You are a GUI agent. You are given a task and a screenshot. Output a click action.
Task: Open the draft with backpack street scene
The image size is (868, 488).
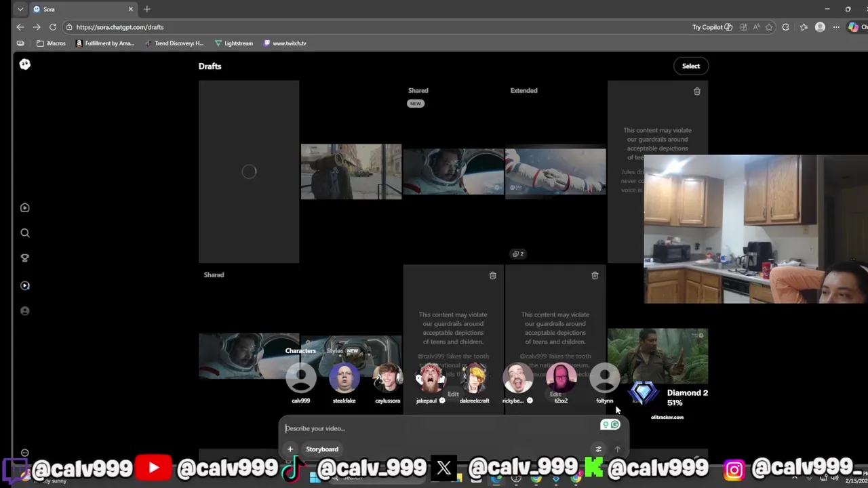coord(351,171)
